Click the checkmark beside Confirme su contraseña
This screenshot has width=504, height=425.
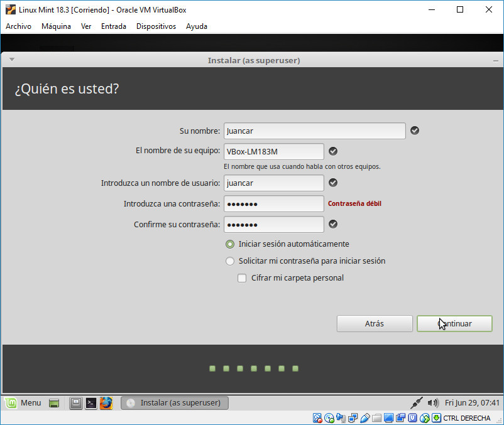[333, 224]
